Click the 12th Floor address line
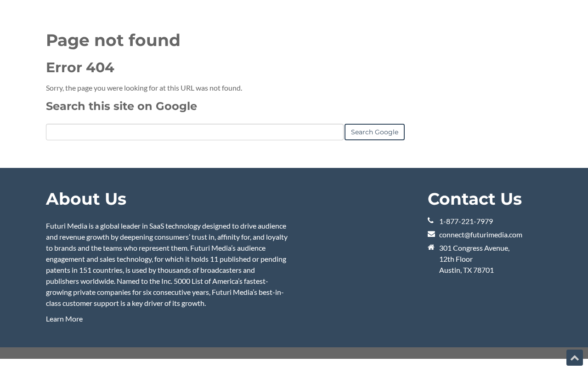 coord(456,259)
